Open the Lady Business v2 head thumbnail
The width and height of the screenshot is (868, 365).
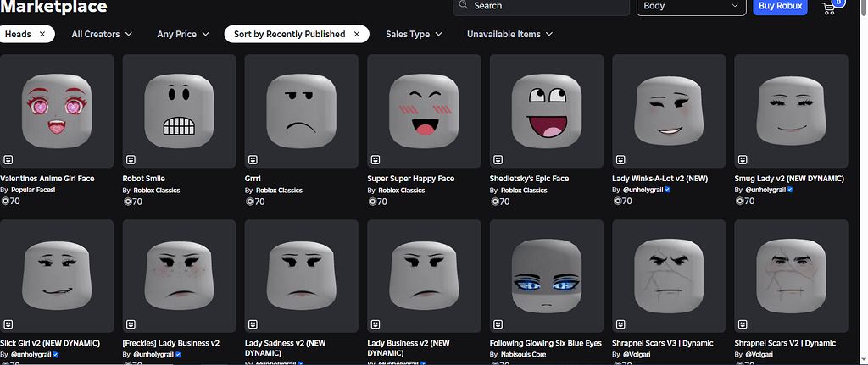click(424, 276)
